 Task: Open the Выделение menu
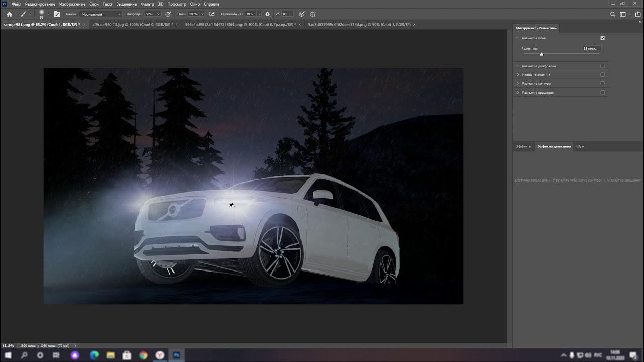[126, 4]
